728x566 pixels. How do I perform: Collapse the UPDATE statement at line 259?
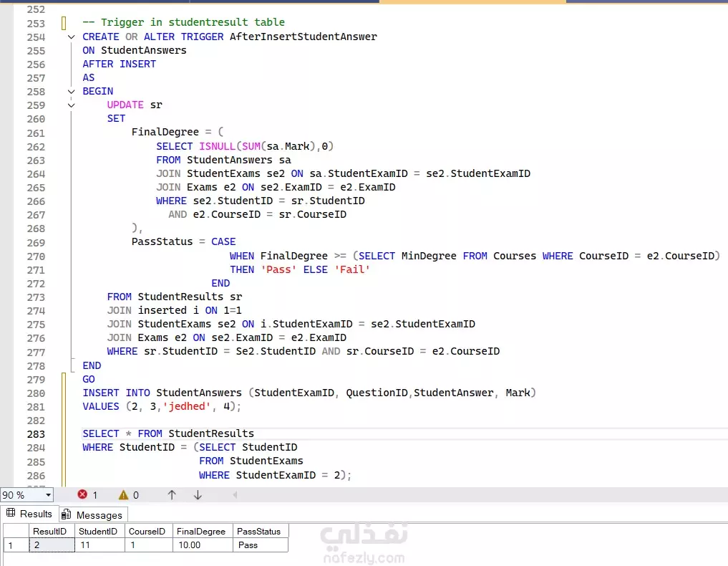(x=71, y=105)
